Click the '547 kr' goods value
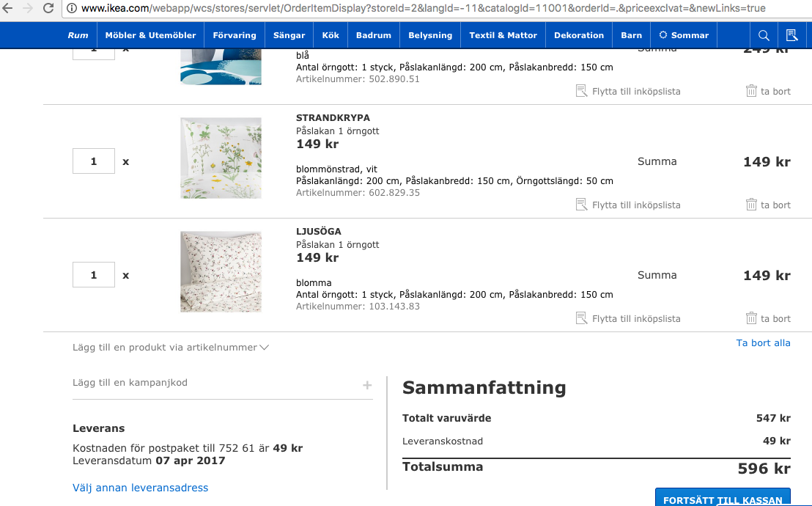The height and width of the screenshot is (506, 812). pyautogui.click(x=773, y=418)
